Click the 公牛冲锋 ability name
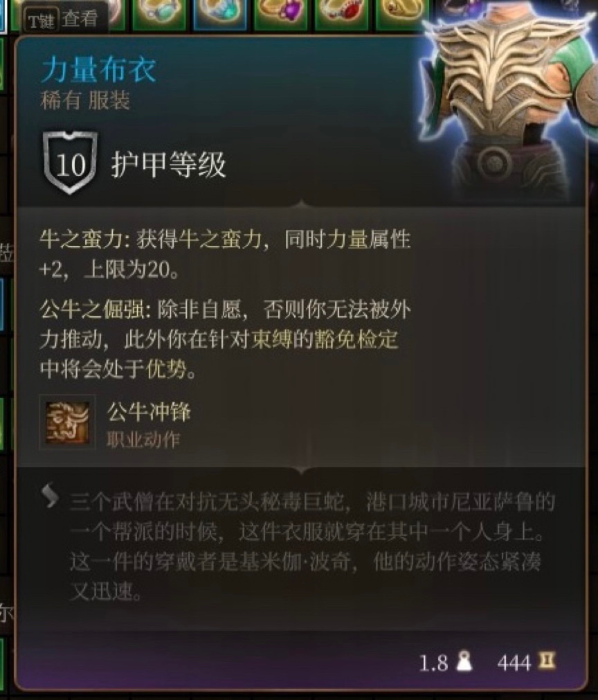The image size is (598, 700). coord(149,411)
